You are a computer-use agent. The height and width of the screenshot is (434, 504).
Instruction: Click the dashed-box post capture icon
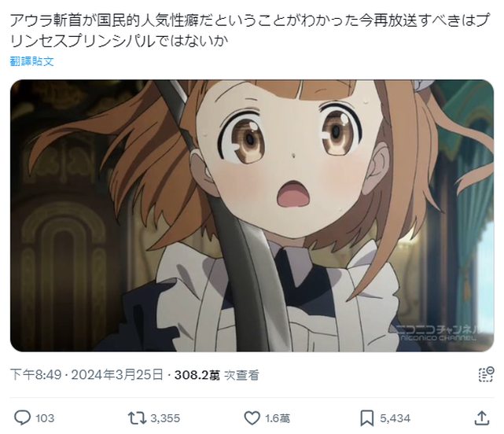(486, 374)
